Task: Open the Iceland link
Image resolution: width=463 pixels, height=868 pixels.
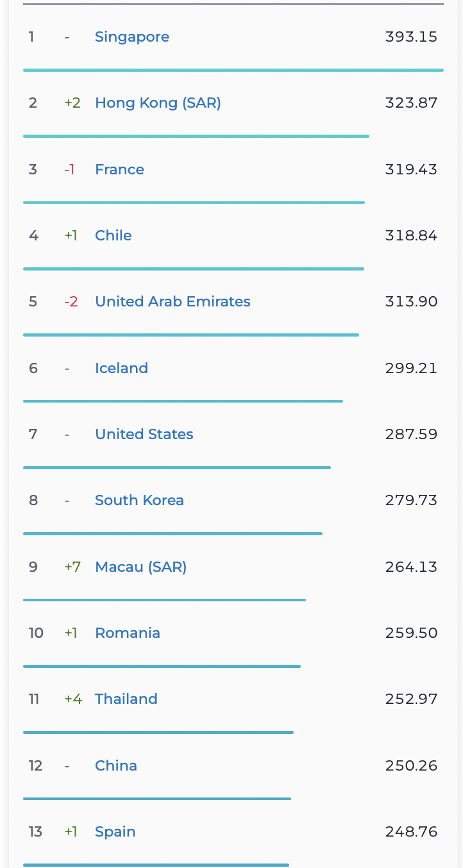Action: click(121, 368)
